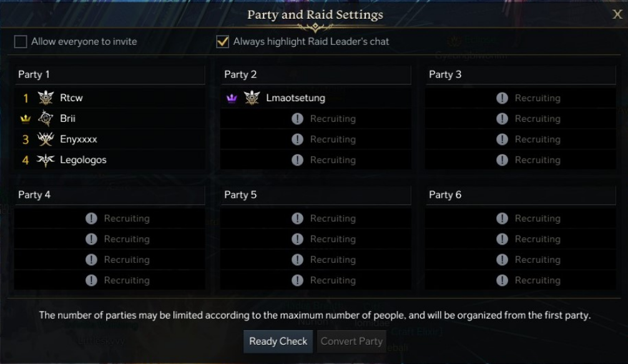Select the Party 6 header
Viewport: 628px width, 364px height.
coord(521,195)
